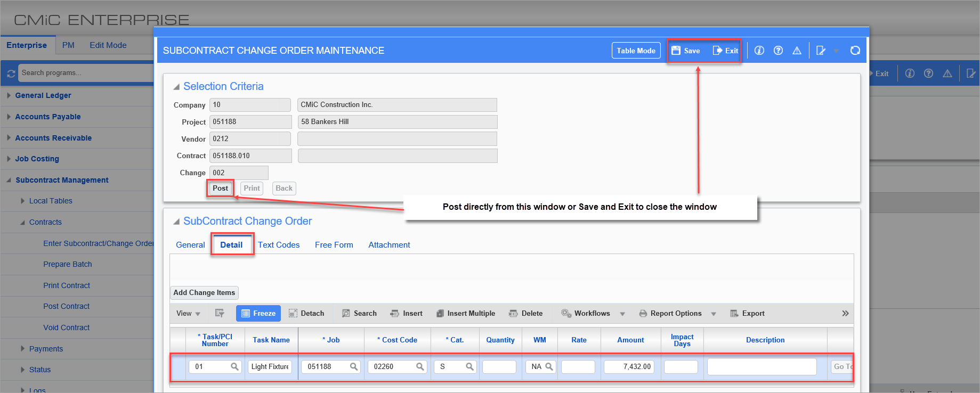This screenshot has height=393, width=980.
Task: Switch to the Free Form tab
Action: click(334, 245)
